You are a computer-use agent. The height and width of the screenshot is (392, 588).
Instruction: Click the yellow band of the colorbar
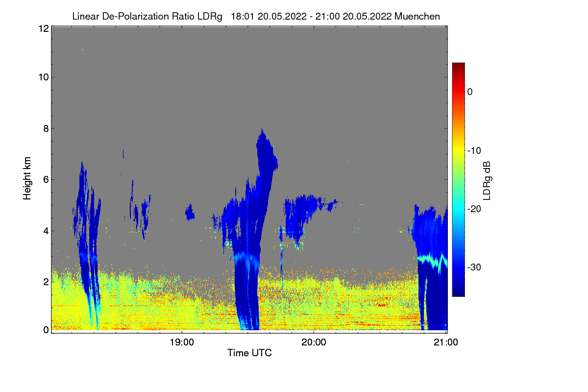coord(458,151)
